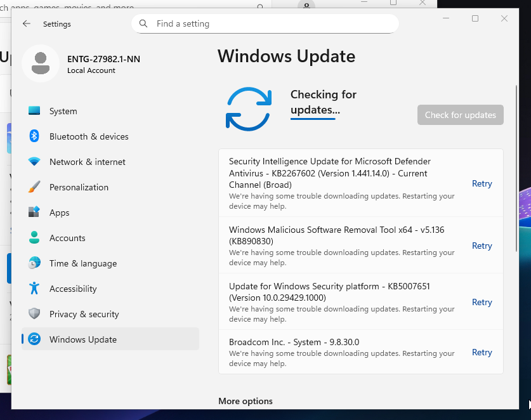Screen dimensions: 531x420
Task: Open Personalization settings
Action: [x=110, y=187]
